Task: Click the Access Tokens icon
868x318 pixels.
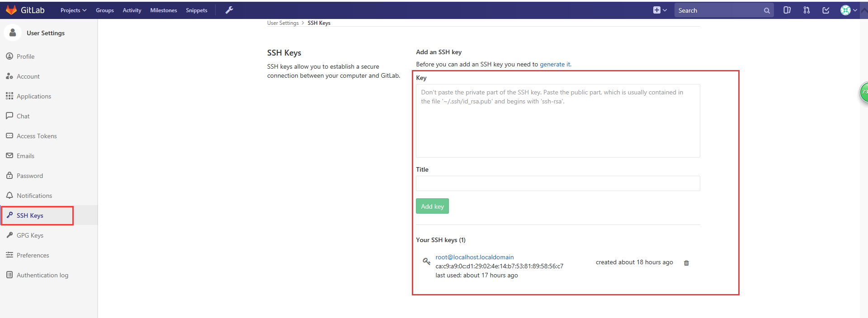Action: [9, 136]
